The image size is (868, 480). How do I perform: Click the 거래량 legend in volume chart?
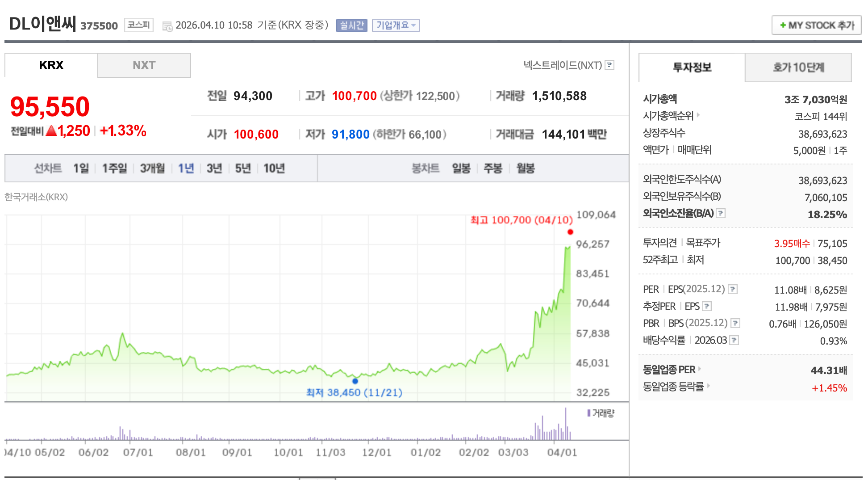(601, 413)
